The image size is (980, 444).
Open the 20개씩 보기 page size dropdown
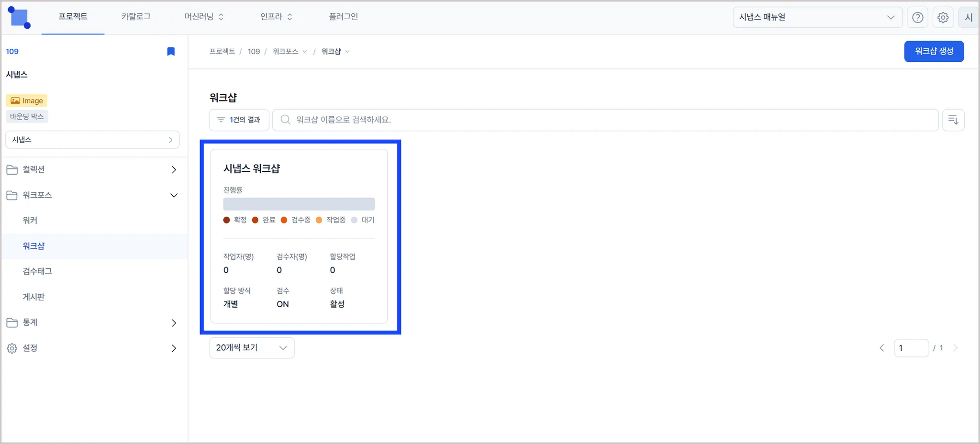pyautogui.click(x=252, y=348)
